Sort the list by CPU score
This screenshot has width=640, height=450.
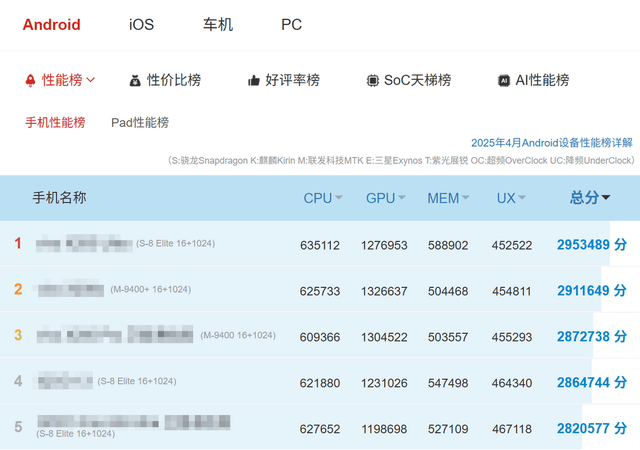pos(322,198)
